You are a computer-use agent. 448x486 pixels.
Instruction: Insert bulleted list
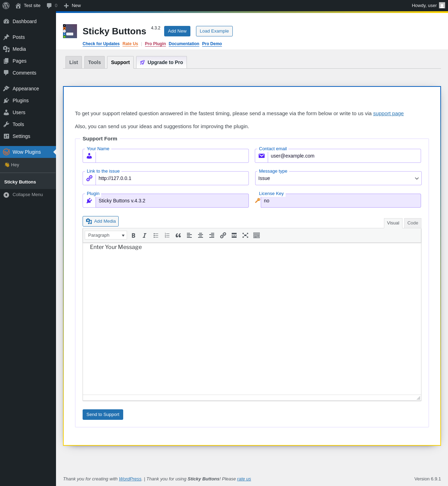click(x=156, y=235)
